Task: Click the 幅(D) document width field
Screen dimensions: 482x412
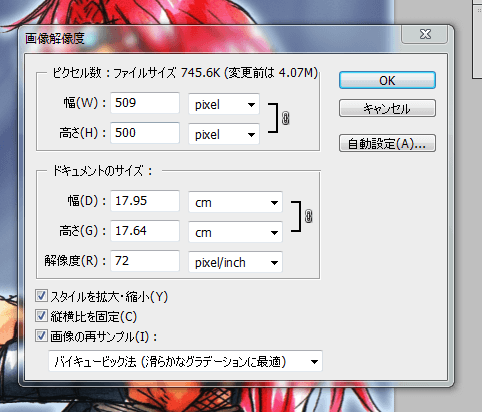Action: (145, 201)
